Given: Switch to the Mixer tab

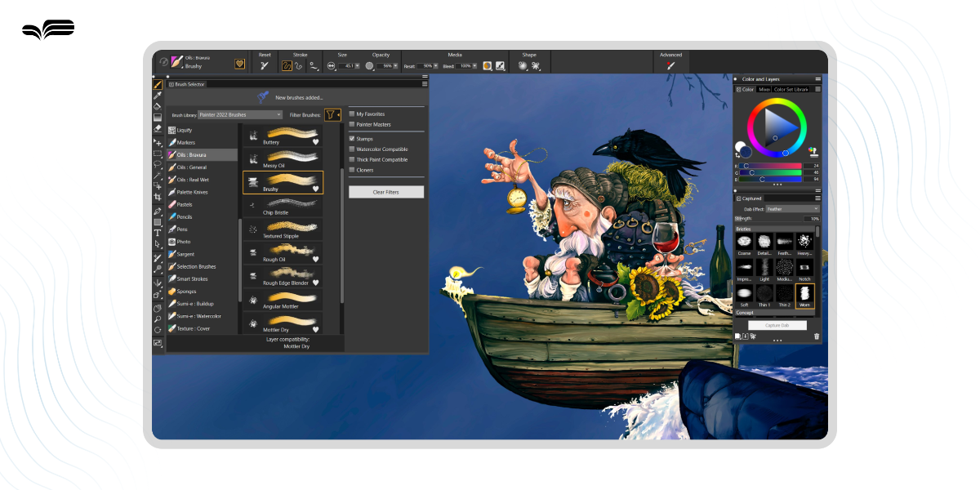Looking at the screenshot, I should pos(764,89).
